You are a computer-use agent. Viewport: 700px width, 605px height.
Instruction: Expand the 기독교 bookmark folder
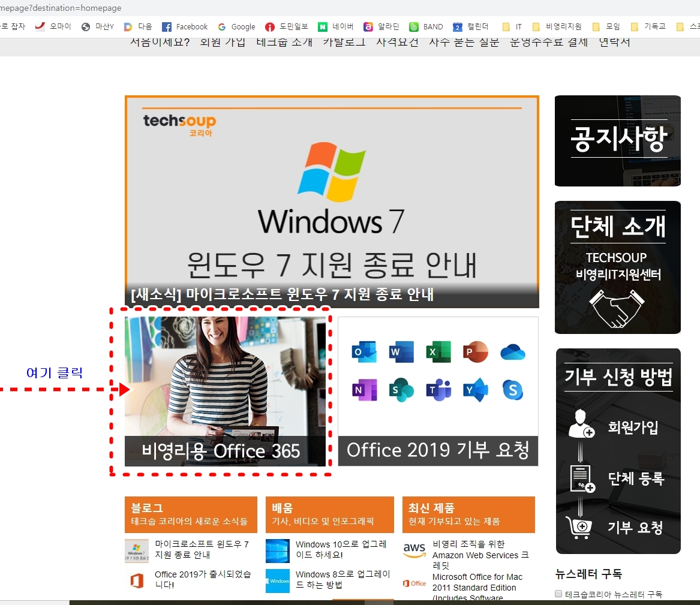[x=648, y=27]
